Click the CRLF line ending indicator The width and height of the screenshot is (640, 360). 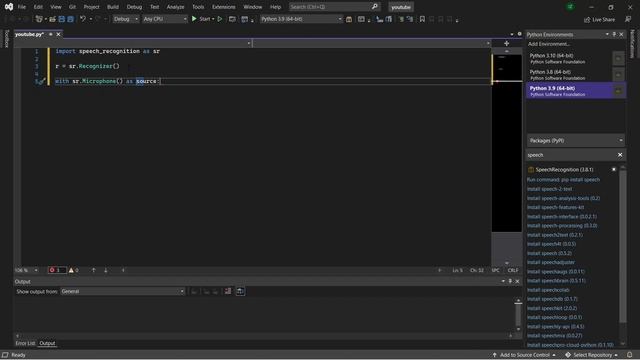tap(513, 270)
